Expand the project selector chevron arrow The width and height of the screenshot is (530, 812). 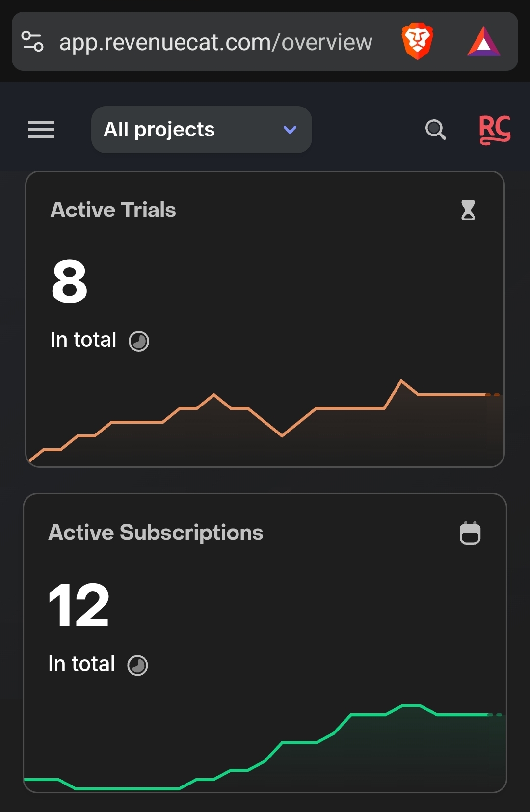[x=290, y=130]
